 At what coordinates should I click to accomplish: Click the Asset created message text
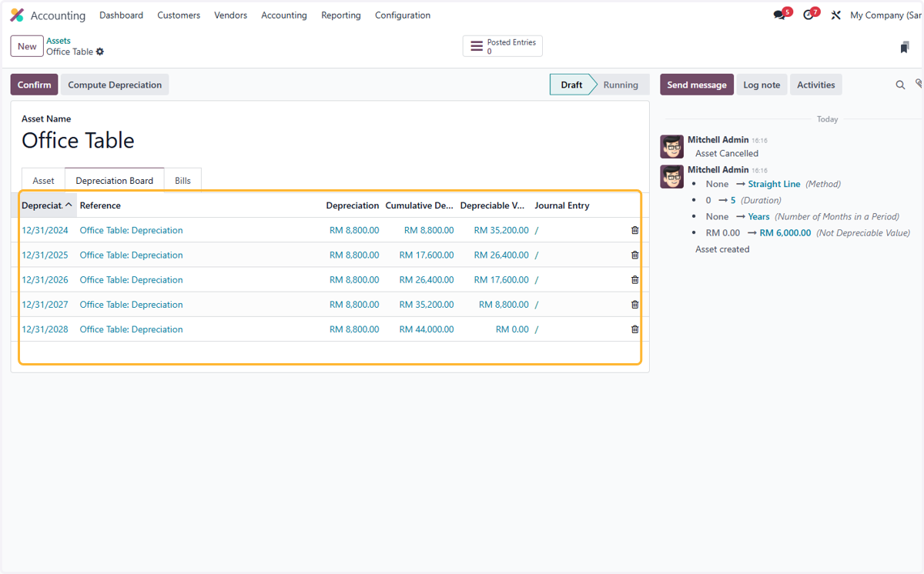click(722, 249)
